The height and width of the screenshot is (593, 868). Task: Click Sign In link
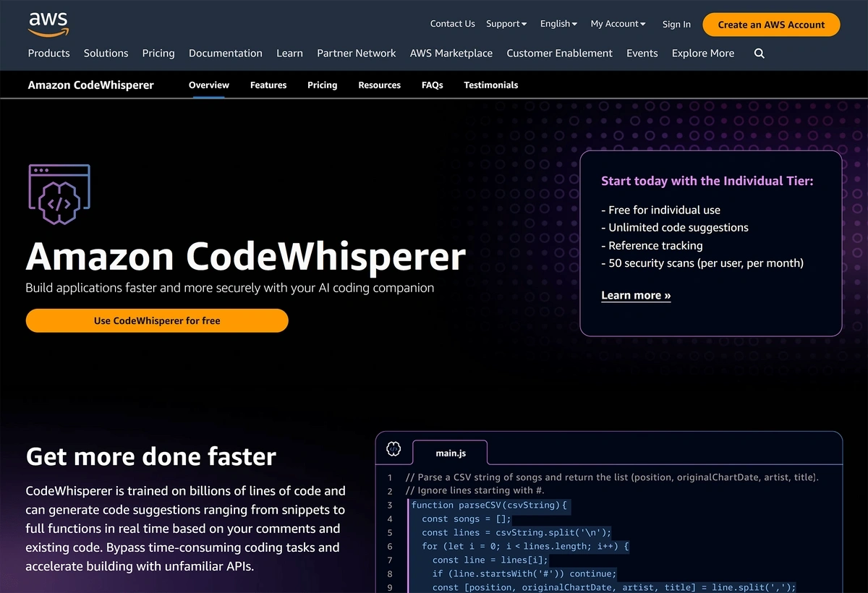[x=676, y=25]
